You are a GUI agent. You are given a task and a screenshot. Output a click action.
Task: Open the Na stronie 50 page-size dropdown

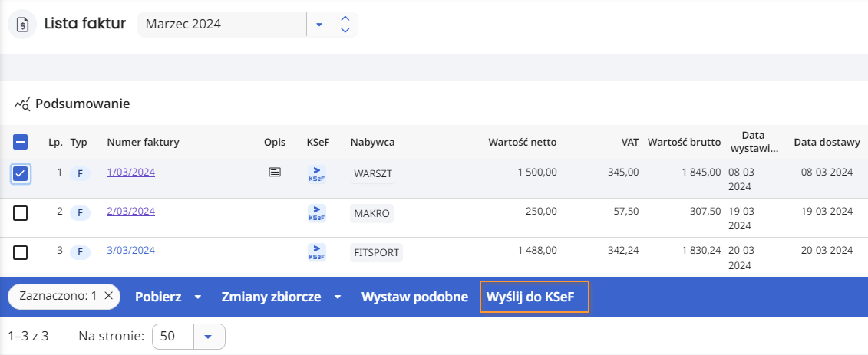[x=209, y=336]
